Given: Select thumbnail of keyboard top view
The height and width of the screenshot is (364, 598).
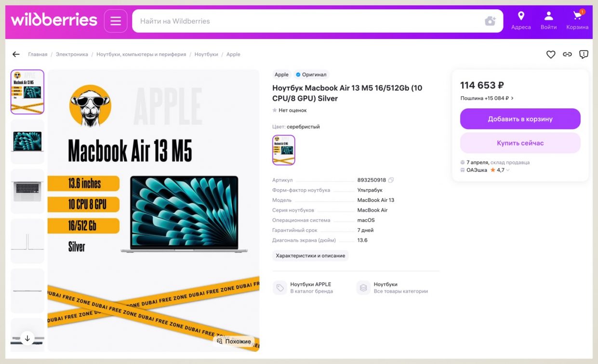Looking at the screenshot, I should [x=27, y=191].
